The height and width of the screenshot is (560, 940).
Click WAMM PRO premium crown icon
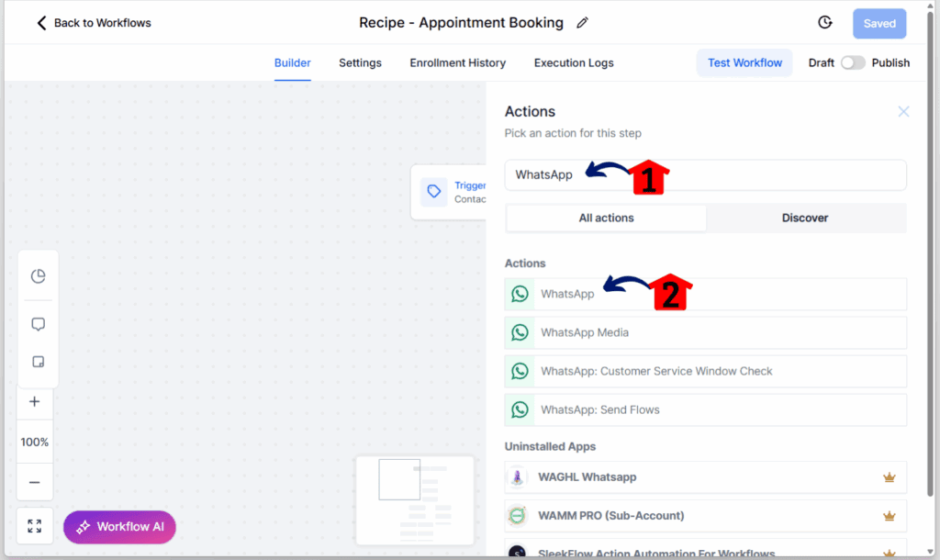(x=889, y=516)
